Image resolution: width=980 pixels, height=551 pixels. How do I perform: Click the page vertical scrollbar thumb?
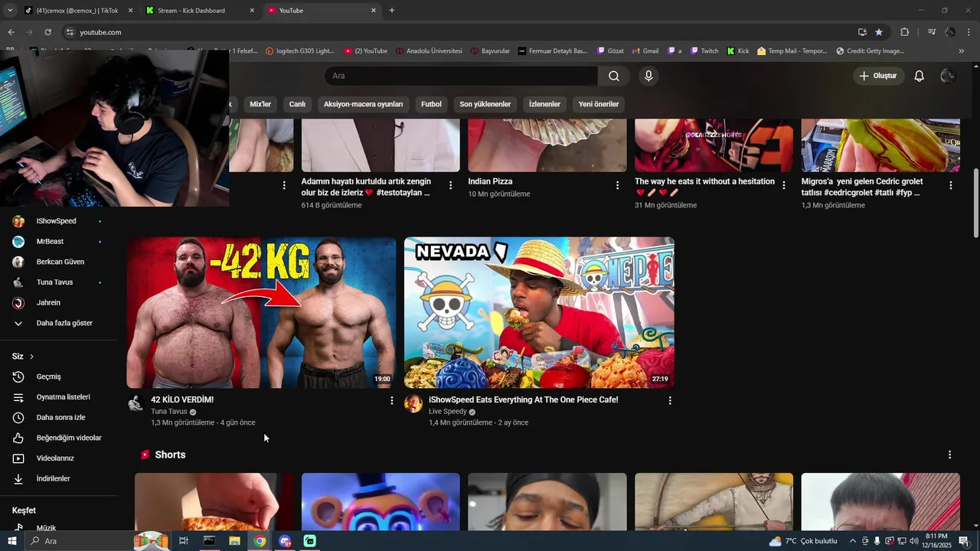coord(975,203)
